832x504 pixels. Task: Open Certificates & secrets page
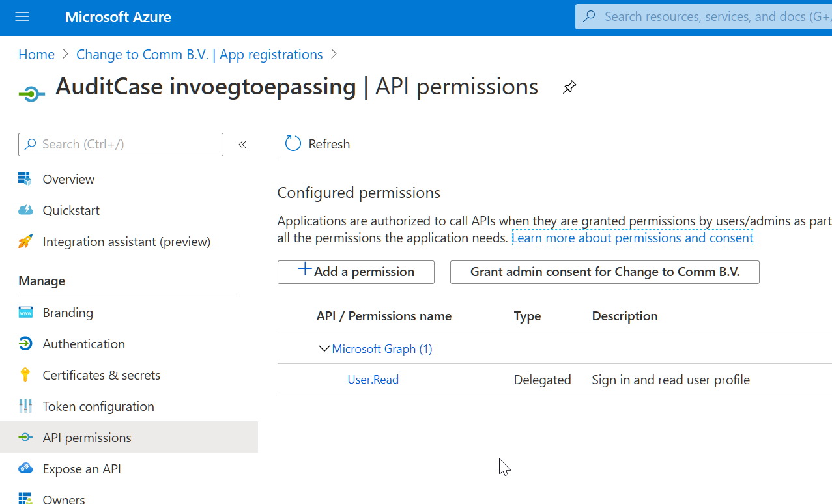(101, 375)
